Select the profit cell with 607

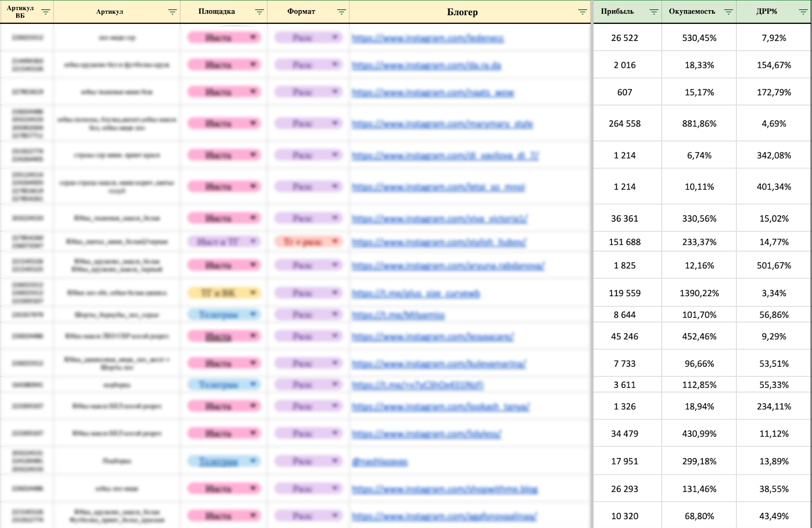625,92
